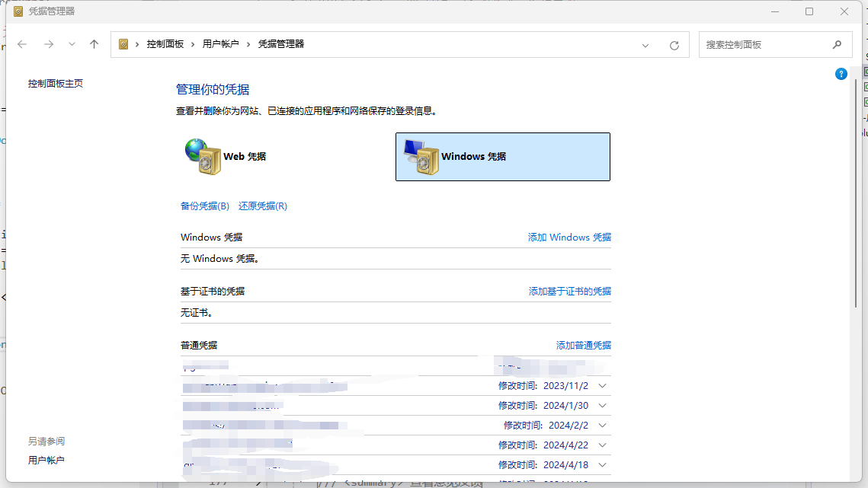The image size is (868, 488).
Task: Click the vertical scrollbar of the window
Action: tap(856, 193)
